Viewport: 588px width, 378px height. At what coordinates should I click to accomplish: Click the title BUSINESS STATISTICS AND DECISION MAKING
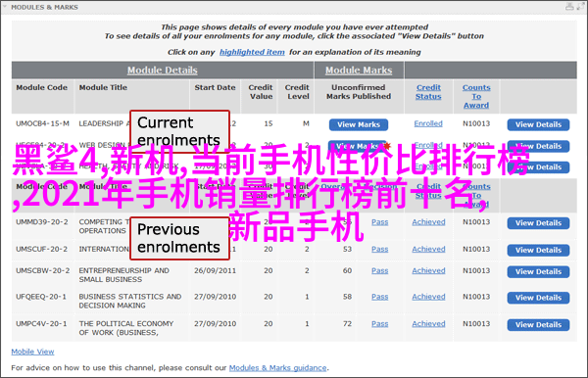pyautogui.click(x=130, y=301)
